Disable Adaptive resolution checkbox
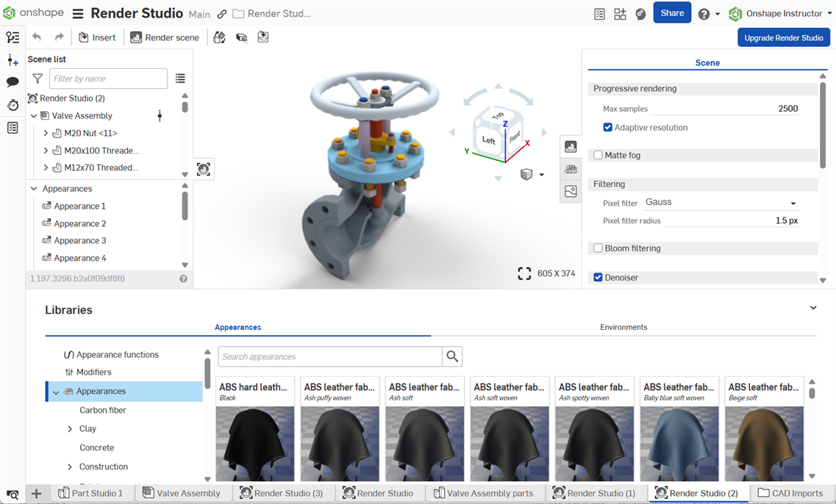This screenshot has width=836, height=504. pyautogui.click(x=608, y=127)
